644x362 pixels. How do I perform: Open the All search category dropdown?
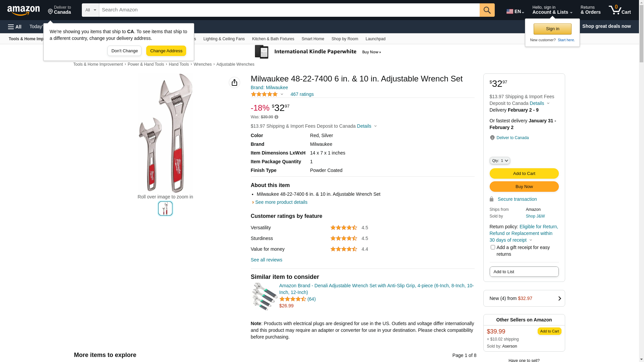[x=90, y=10]
